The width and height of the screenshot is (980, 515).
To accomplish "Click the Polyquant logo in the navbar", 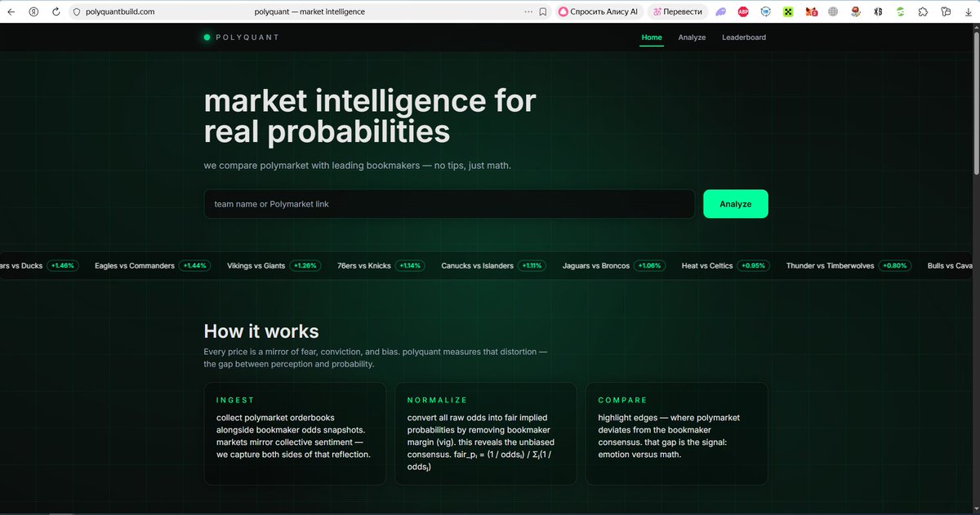I will [241, 37].
